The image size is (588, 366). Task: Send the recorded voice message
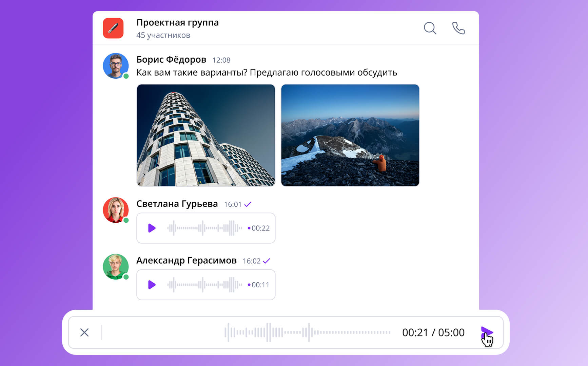(487, 332)
